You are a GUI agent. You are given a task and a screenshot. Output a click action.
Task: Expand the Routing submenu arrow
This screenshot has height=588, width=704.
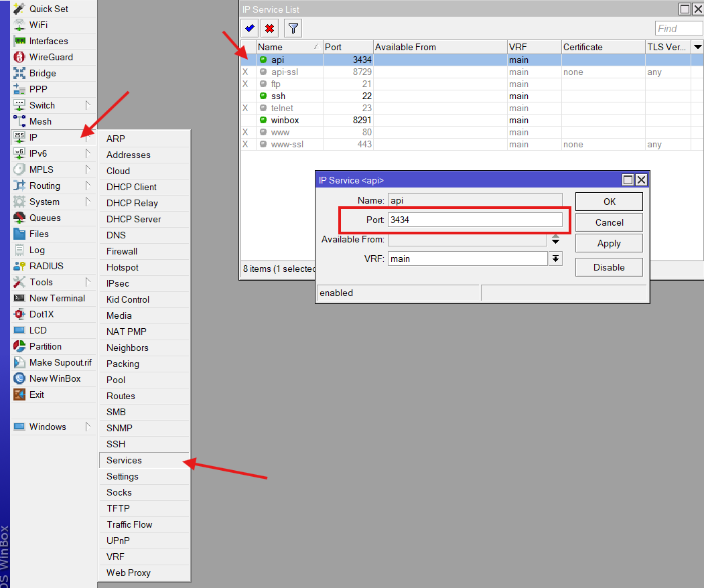click(x=88, y=186)
